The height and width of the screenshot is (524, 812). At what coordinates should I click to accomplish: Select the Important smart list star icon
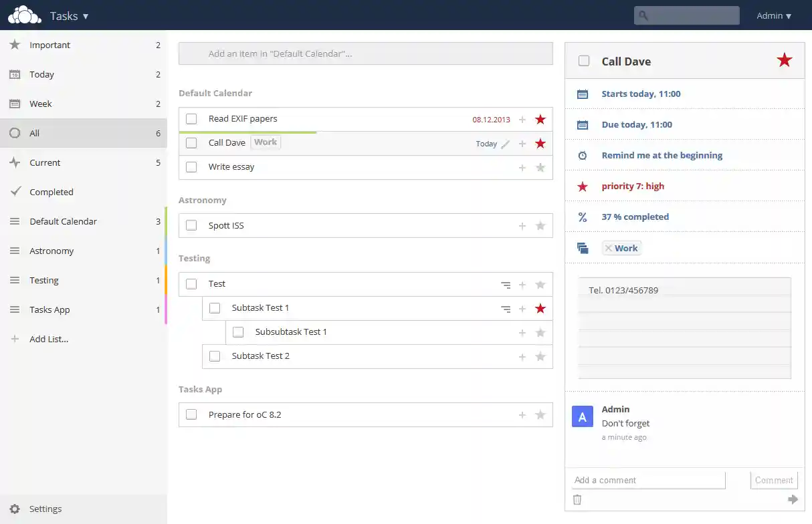click(x=15, y=45)
